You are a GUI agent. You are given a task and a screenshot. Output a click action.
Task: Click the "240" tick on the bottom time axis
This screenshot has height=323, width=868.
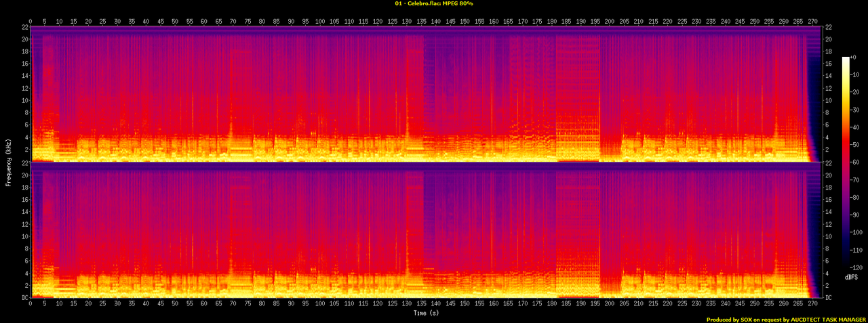tap(726, 305)
